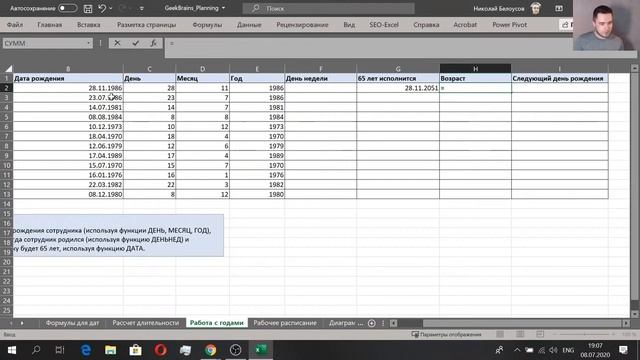This screenshot has width=640, height=360.
Task: Open the SEO-Excel ribbon tab
Action: coord(384,25)
